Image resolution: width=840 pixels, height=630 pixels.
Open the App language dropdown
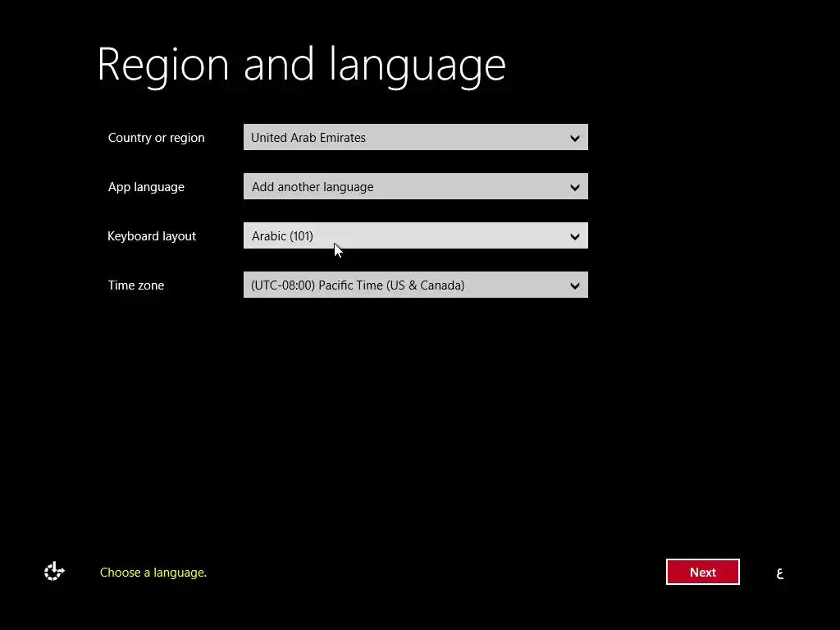click(x=416, y=186)
